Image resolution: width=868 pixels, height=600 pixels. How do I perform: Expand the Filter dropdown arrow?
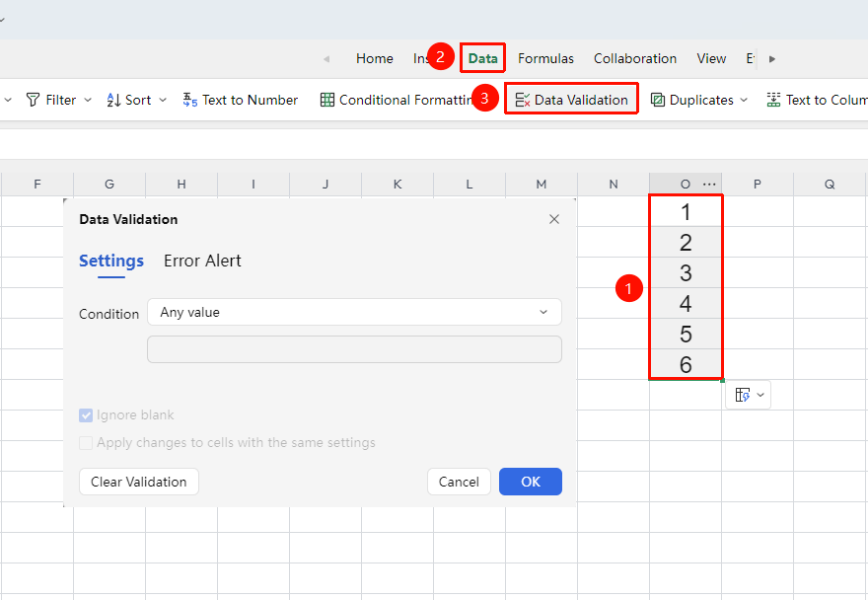click(88, 100)
